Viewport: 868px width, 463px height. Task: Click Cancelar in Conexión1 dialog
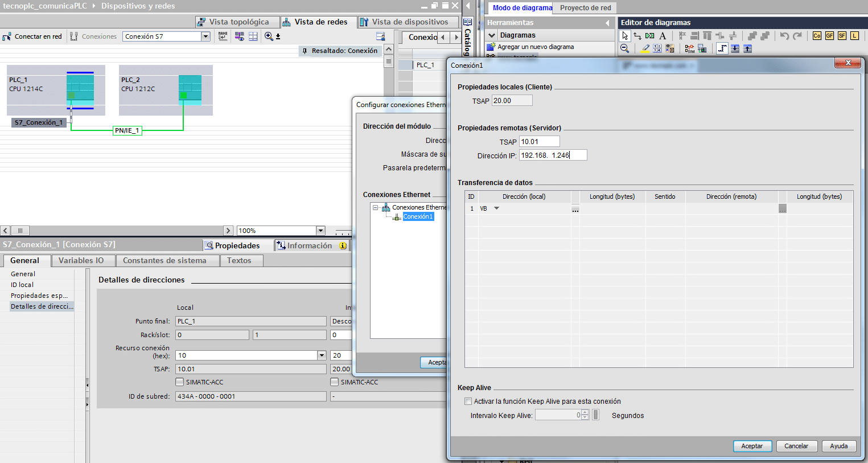coord(796,446)
